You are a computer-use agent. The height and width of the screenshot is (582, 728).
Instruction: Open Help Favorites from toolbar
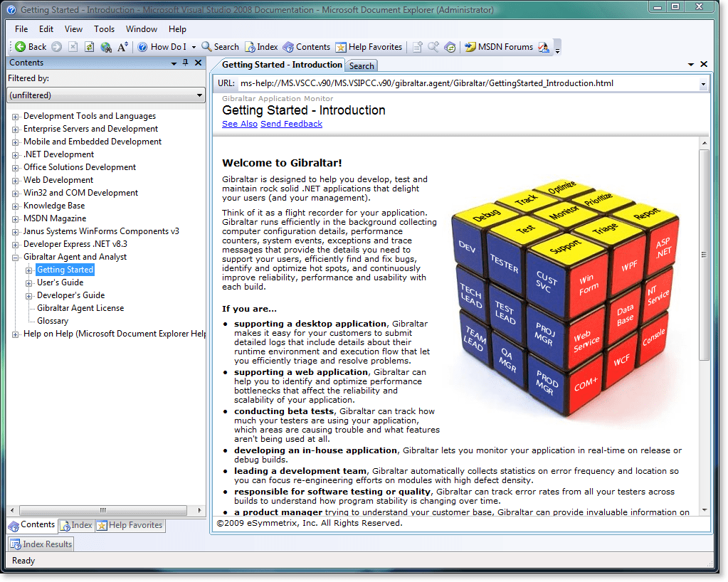369,47
